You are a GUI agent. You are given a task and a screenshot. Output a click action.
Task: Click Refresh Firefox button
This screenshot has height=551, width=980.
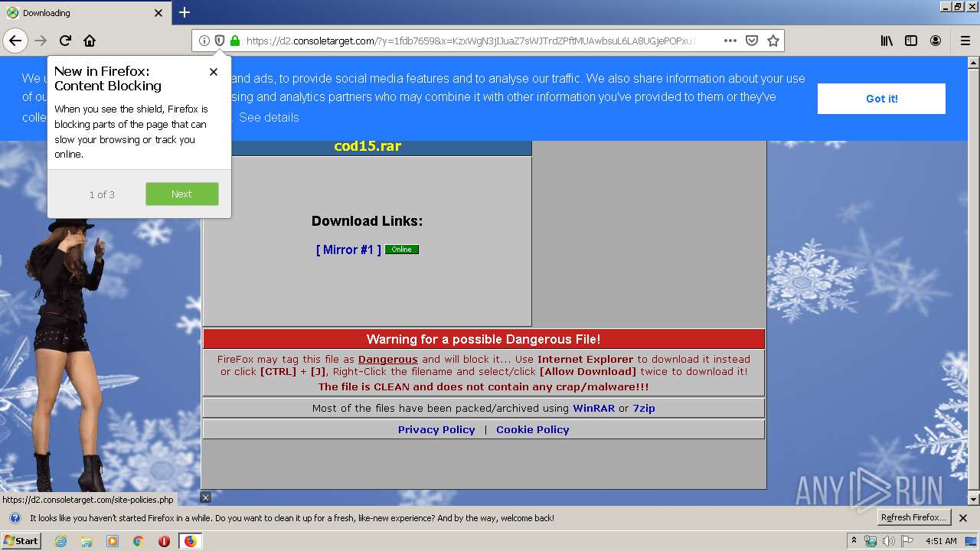913,517
